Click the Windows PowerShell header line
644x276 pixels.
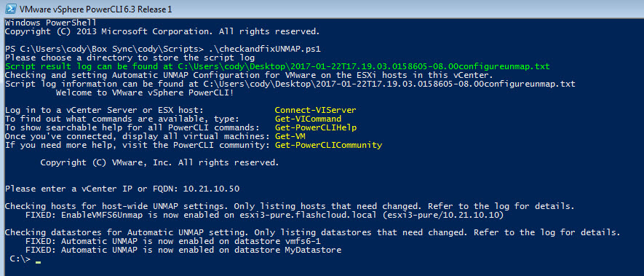pyautogui.click(x=50, y=23)
